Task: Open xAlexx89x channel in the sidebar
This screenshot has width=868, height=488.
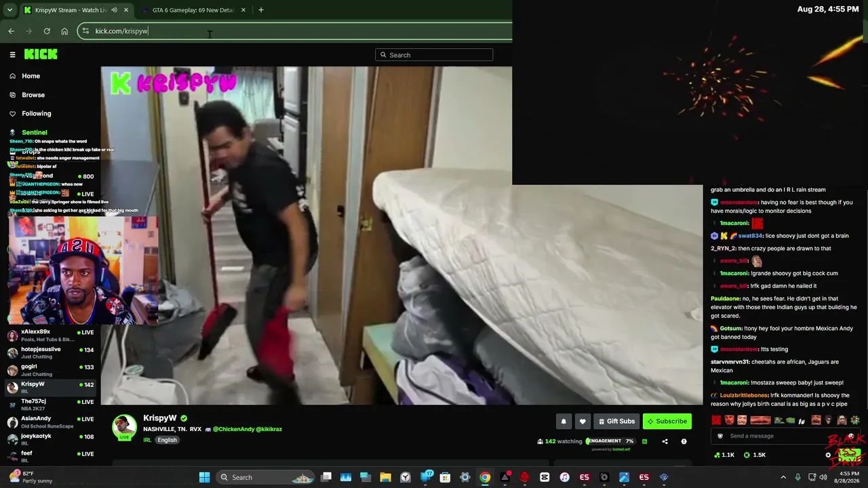Action: click(x=51, y=335)
